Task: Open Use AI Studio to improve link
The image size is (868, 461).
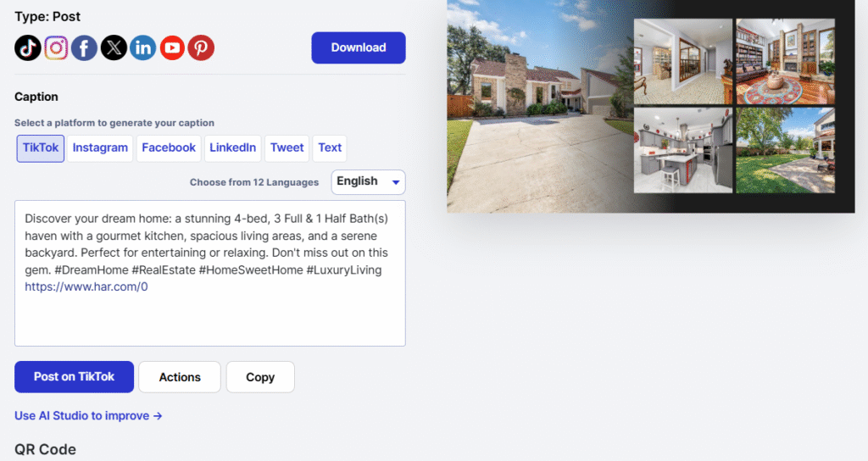Action: click(88, 415)
